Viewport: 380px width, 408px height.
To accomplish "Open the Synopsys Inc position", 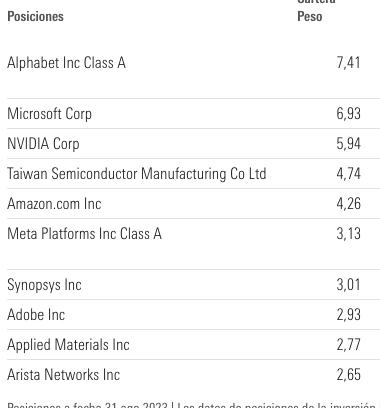I will pos(44,285).
